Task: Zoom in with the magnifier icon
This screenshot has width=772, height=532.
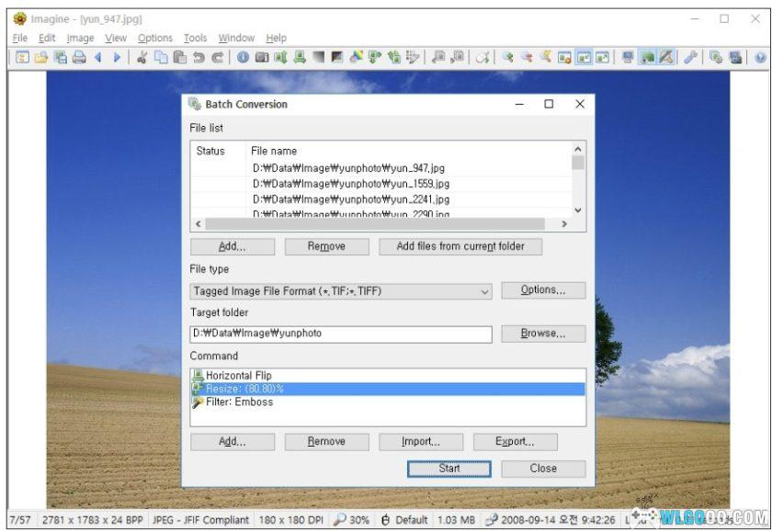Action: pyautogui.click(x=506, y=57)
